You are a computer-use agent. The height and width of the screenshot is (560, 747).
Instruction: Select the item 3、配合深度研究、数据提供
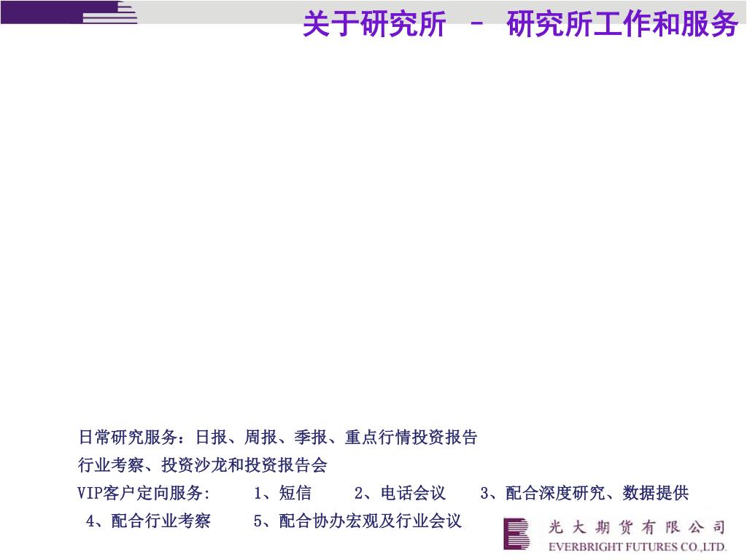pyautogui.click(x=584, y=493)
